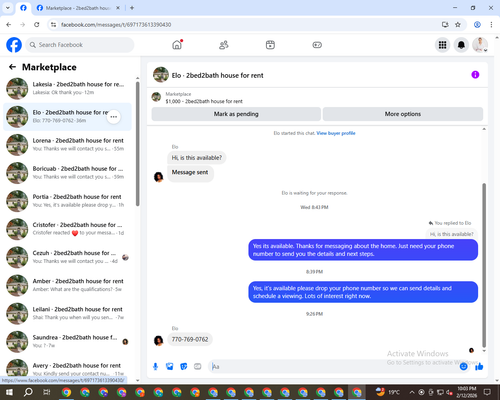Open Lorena conversation in list
The image size is (500, 400).
[67, 145]
